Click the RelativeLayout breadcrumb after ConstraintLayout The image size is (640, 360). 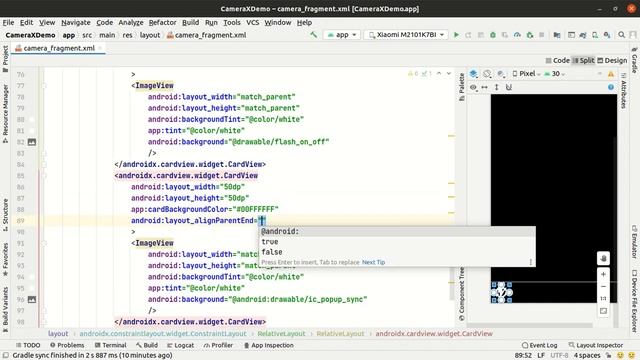pos(282,333)
